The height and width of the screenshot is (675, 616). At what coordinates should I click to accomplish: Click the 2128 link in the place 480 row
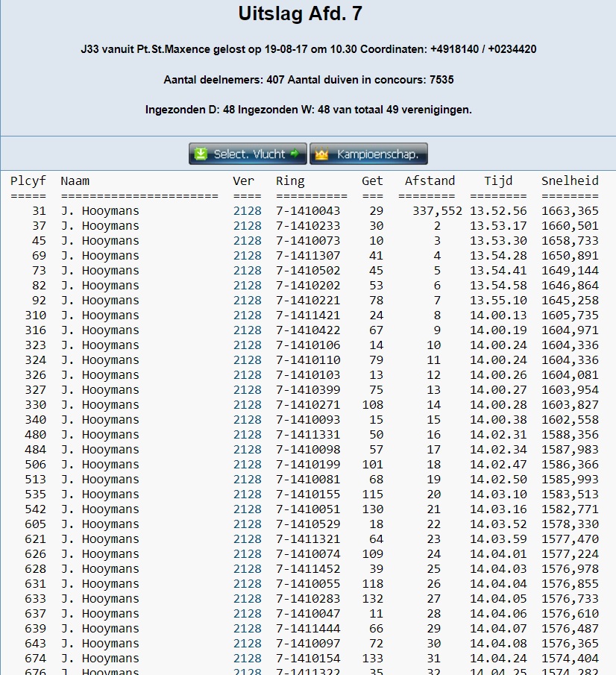[248, 435]
